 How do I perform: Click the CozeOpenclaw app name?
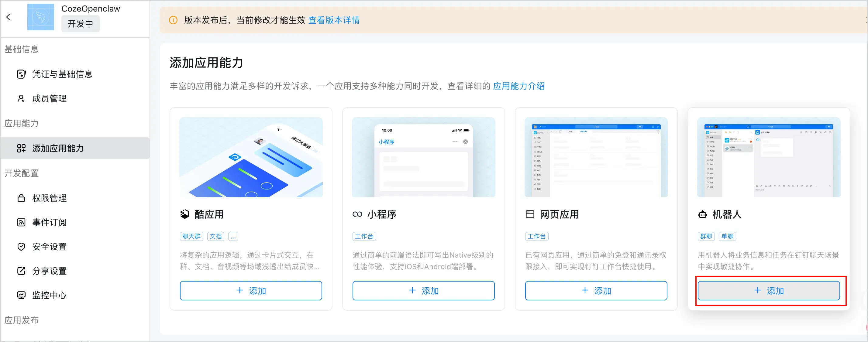tap(91, 9)
